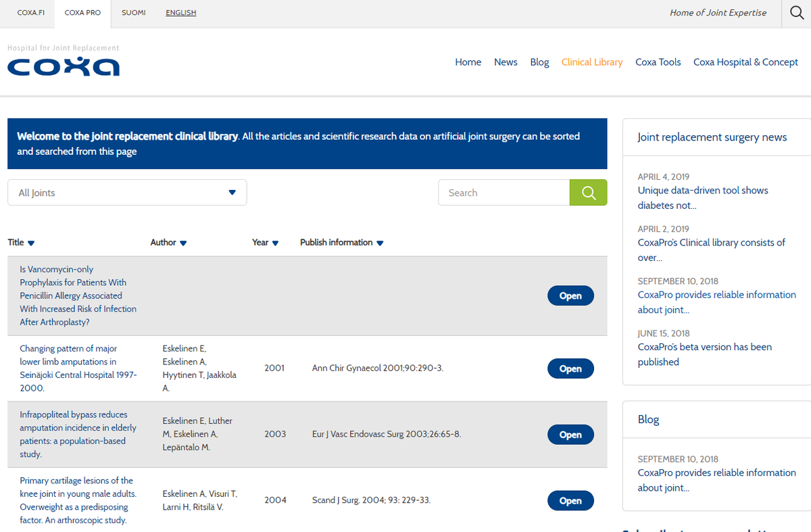Open the Clinical Library menu item
Viewport: 811px width, 532px height.
(x=592, y=62)
